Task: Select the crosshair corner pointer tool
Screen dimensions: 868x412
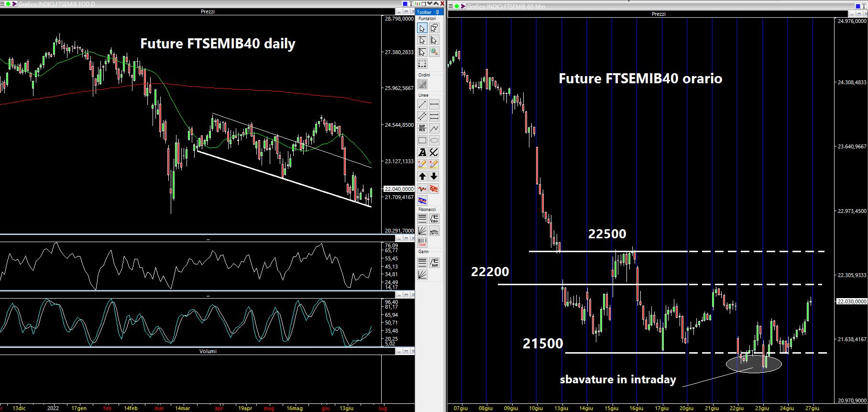Action: point(422,52)
